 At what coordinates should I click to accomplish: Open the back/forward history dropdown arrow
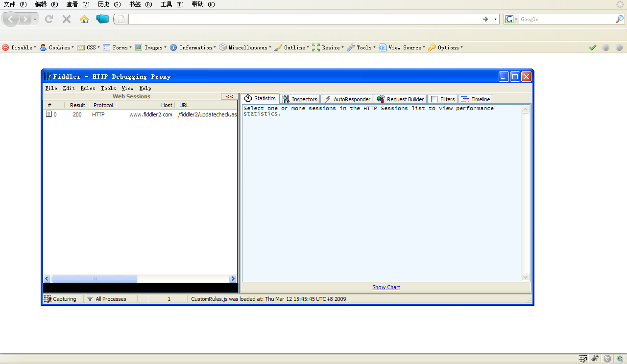[x=35, y=20]
